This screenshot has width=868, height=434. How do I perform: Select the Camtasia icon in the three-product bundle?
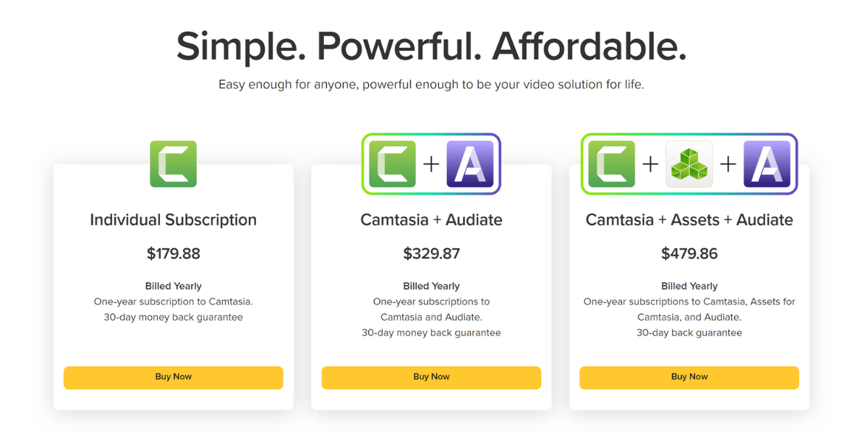click(612, 164)
